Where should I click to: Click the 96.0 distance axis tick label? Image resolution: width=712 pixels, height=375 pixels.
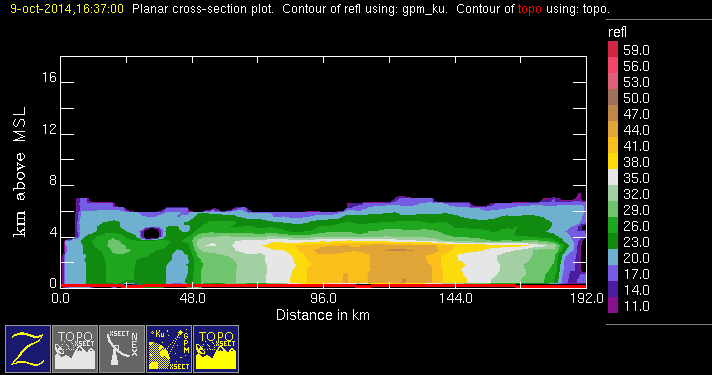[323, 298]
